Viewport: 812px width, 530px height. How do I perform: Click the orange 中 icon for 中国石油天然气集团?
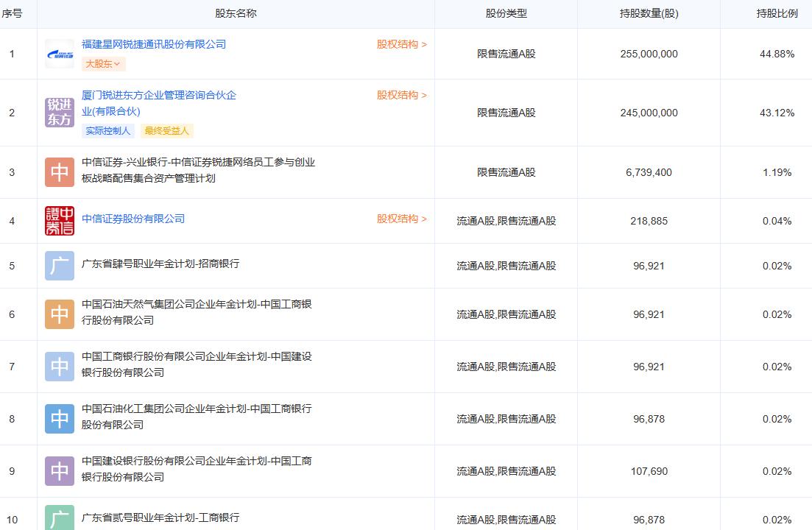(x=60, y=314)
